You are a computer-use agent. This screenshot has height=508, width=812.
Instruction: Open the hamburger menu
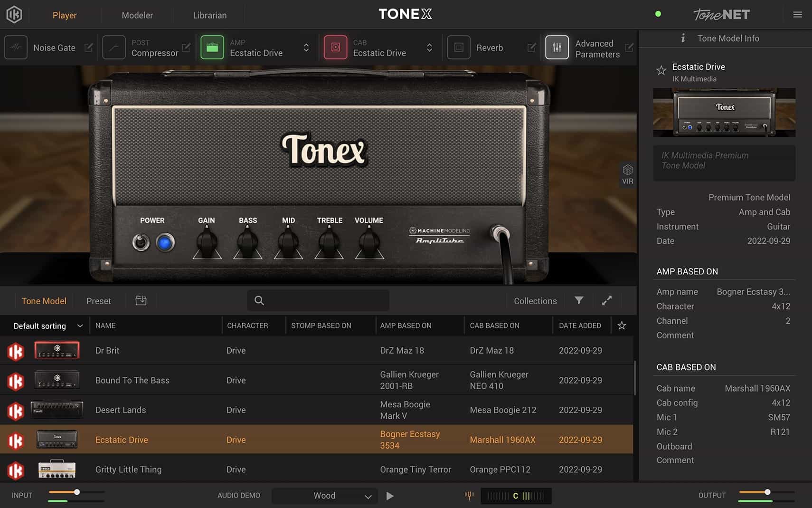point(798,15)
